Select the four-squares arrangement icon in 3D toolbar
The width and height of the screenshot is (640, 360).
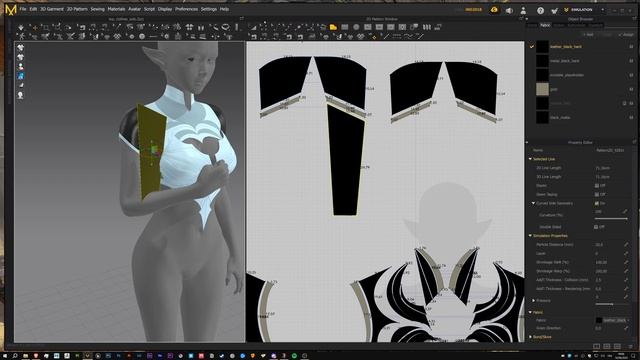(189, 27)
